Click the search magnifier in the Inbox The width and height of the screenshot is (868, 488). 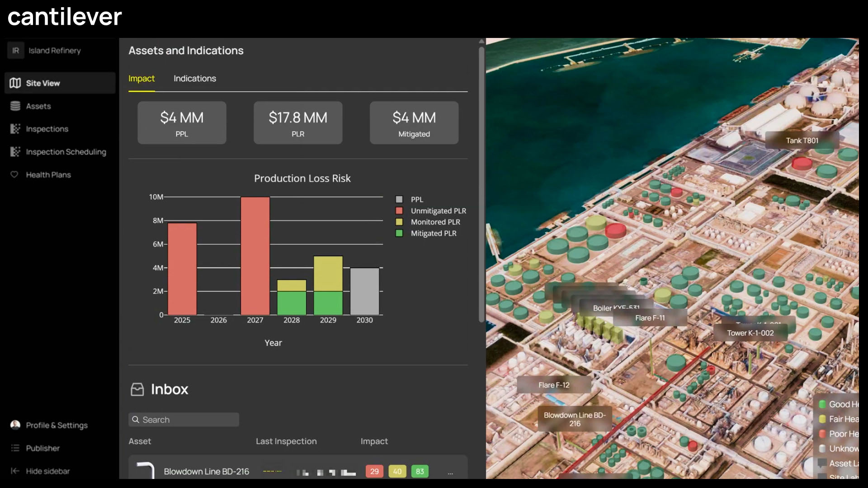pos(136,419)
